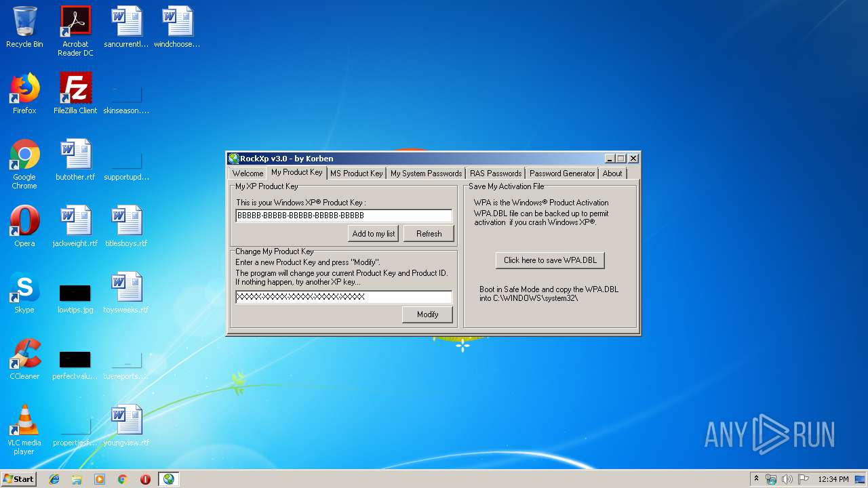Image resolution: width=868 pixels, height=488 pixels.
Task: Select the My Product Key tab
Action: tap(297, 172)
